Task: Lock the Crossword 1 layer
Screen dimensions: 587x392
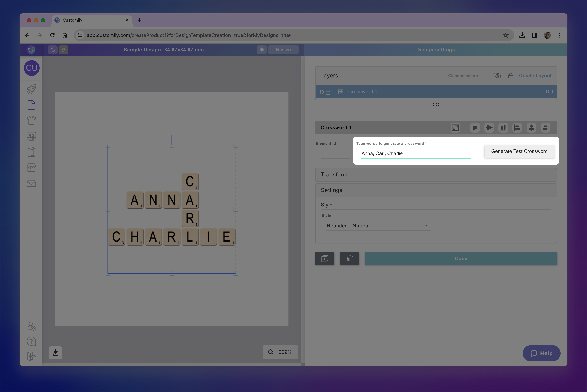Action: click(329, 92)
